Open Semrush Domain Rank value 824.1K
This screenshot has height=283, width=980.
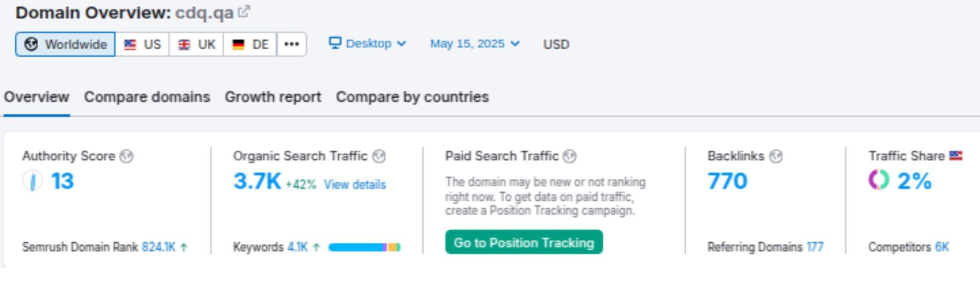tap(158, 247)
